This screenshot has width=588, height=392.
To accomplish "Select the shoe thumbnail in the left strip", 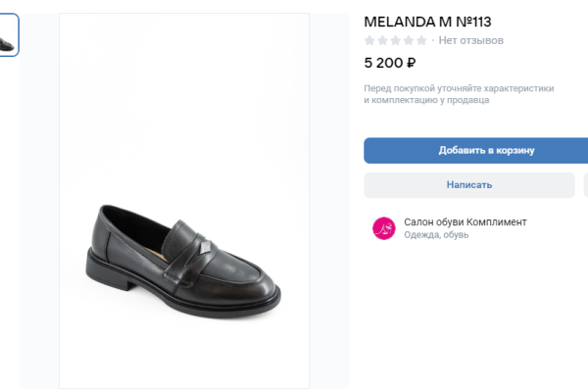I will point(8,35).
